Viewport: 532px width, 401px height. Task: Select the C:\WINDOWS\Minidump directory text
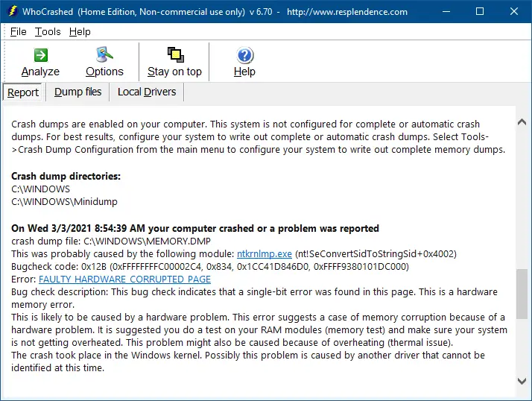click(x=64, y=202)
